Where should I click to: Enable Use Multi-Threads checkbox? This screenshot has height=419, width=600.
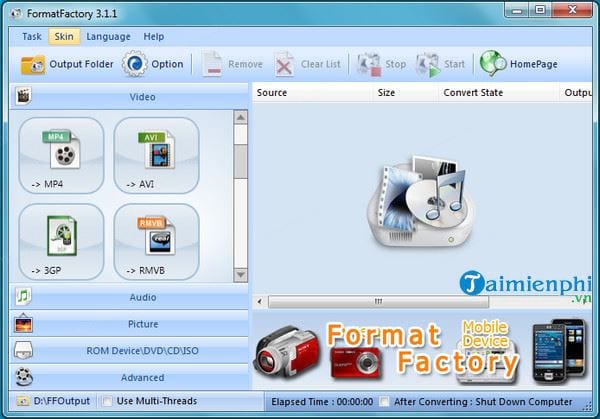[x=108, y=401]
